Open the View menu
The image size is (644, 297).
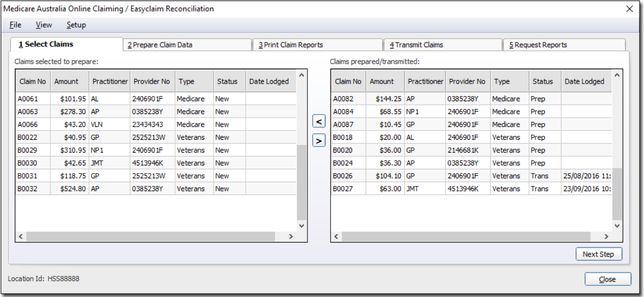[44, 25]
